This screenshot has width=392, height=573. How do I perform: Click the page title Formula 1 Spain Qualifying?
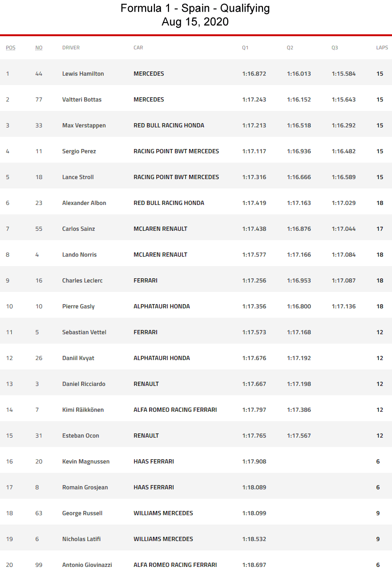pos(195,8)
